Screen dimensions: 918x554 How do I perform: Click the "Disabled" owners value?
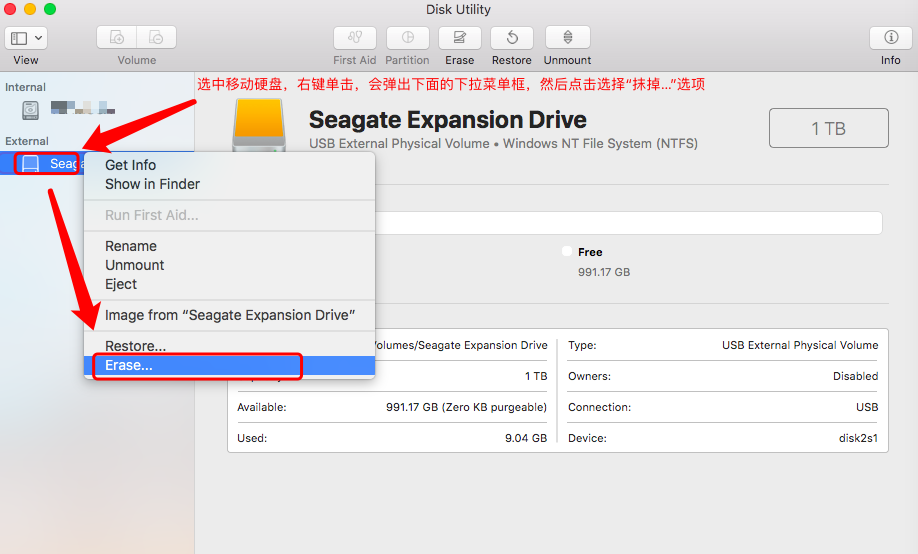(x=855, y=376)
